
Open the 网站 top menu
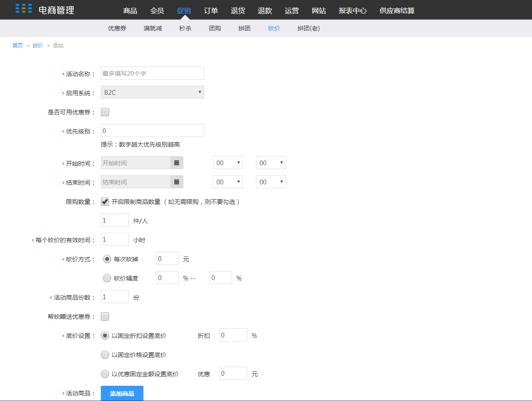coord(319,10)
